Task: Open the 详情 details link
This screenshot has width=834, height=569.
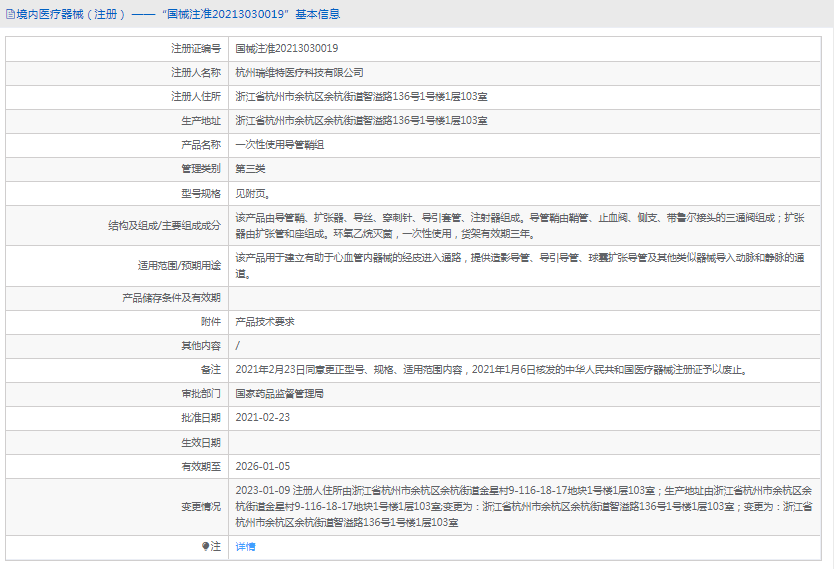Action: point(245,547)
